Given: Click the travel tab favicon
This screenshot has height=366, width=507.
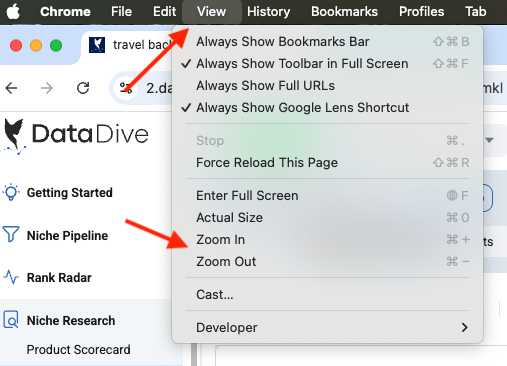Looking at the screenshot, I should pyautogui.click(x=97, y=45).
